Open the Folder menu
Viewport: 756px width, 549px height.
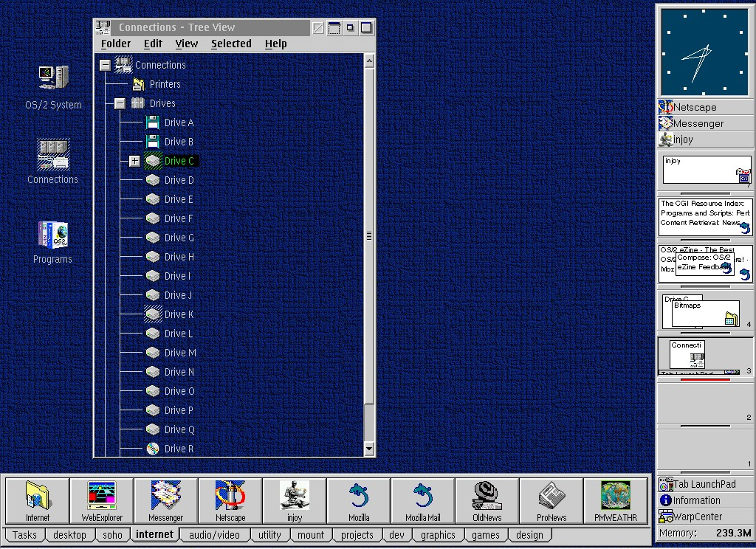pos(116,44)
